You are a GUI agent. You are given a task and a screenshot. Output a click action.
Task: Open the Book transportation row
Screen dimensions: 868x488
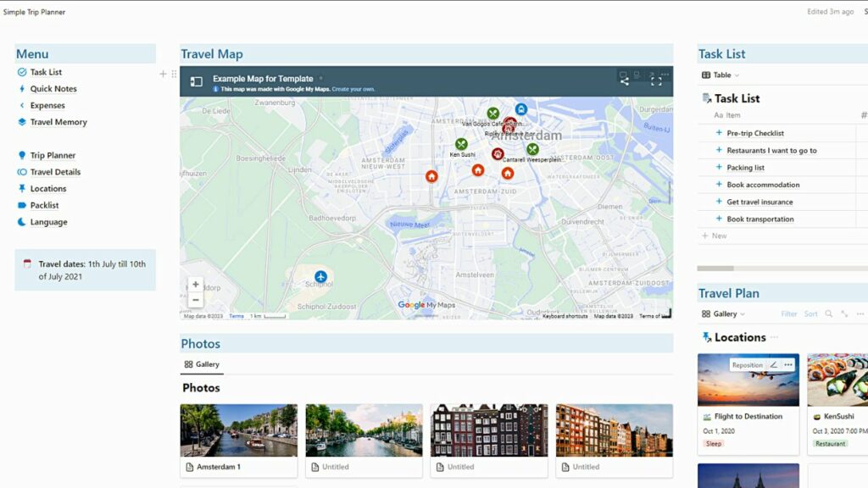click(760, 219)
